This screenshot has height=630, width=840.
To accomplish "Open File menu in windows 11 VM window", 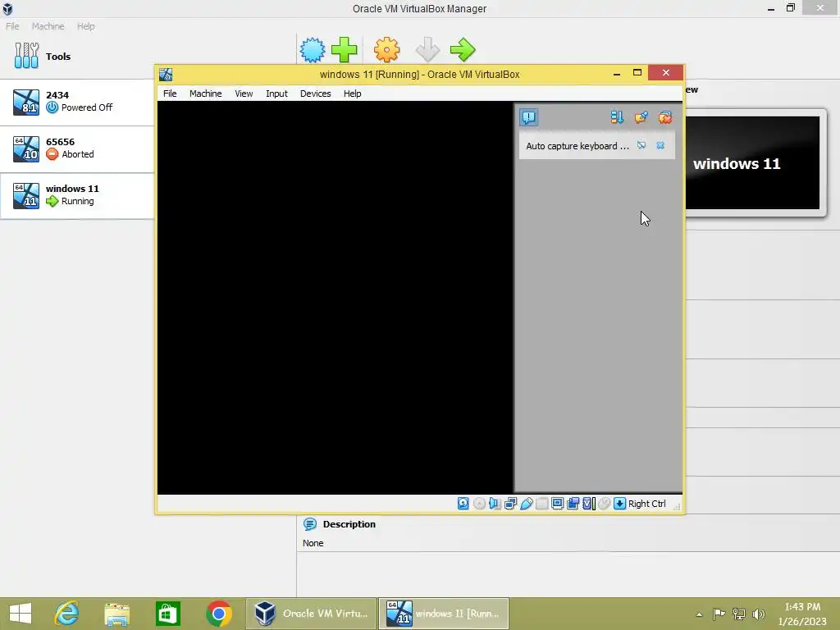I will pyautogui.click(x=170, y=94).
